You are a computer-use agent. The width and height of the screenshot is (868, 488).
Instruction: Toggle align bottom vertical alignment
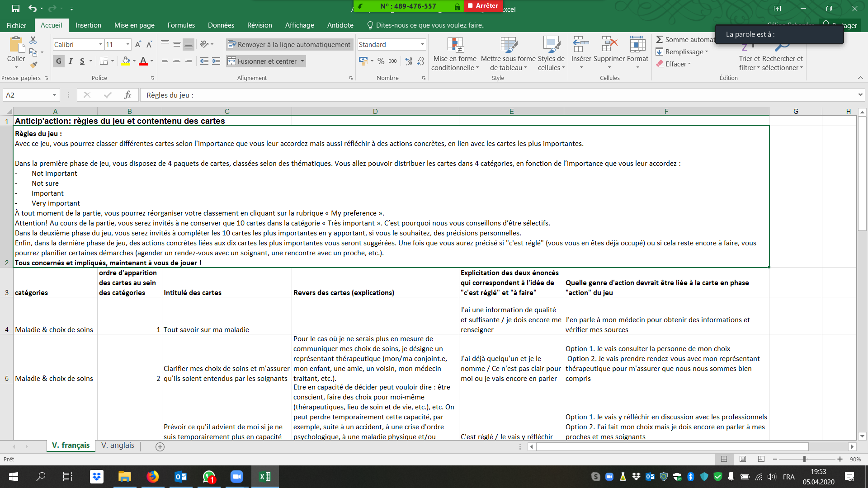tap(189, 44)
